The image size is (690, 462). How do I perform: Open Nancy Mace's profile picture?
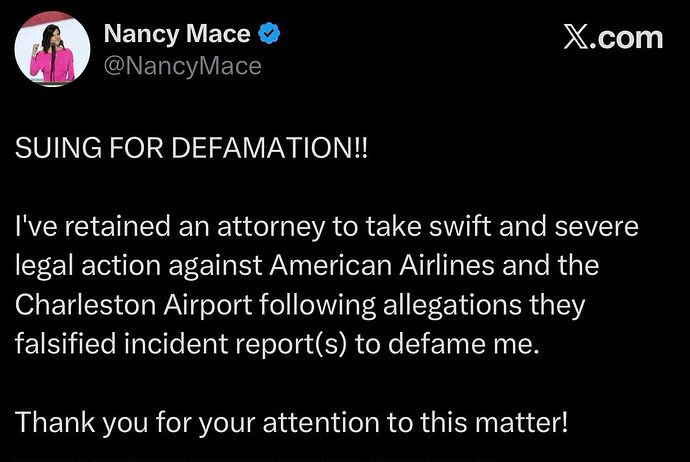coord(53,48)
